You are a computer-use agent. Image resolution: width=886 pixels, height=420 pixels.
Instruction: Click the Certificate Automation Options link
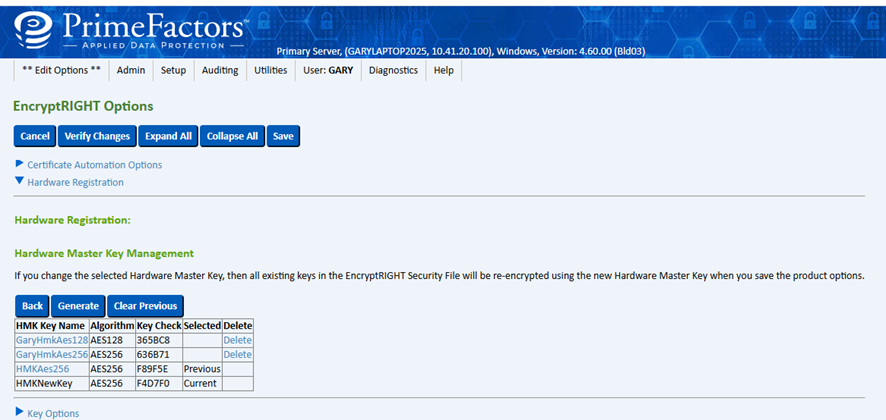tap(94, 165)
